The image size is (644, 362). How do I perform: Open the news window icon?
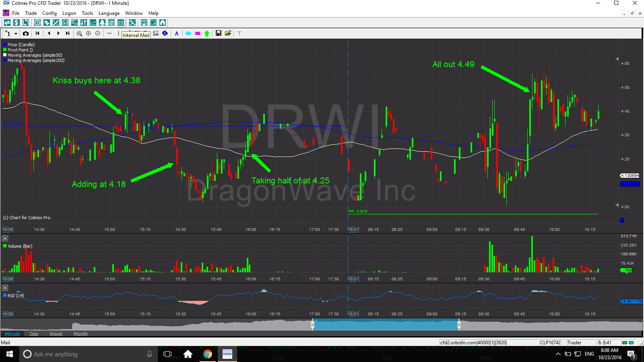click(x=111, y=23)
